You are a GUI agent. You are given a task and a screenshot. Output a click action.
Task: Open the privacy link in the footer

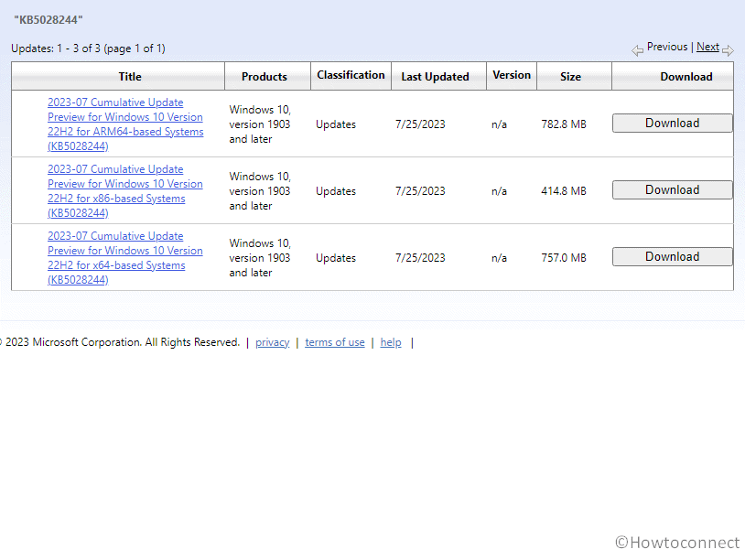272,342
